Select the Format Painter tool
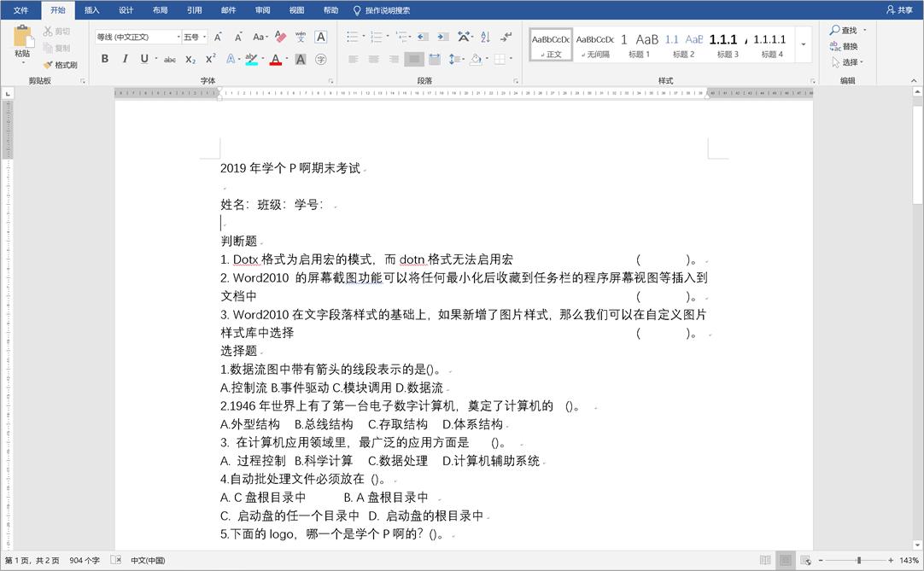The height and width of the screenshot is (571, 924). click(x=61, y=65)
